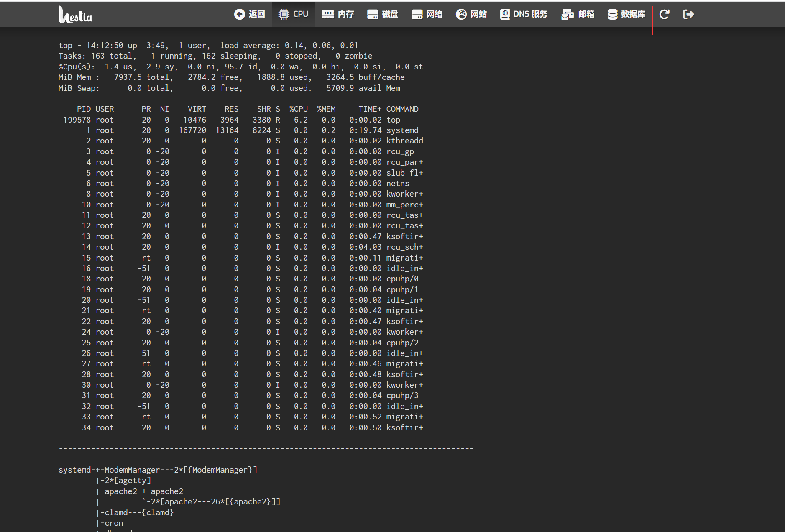Click the kthreadd process row

(240, 141)
